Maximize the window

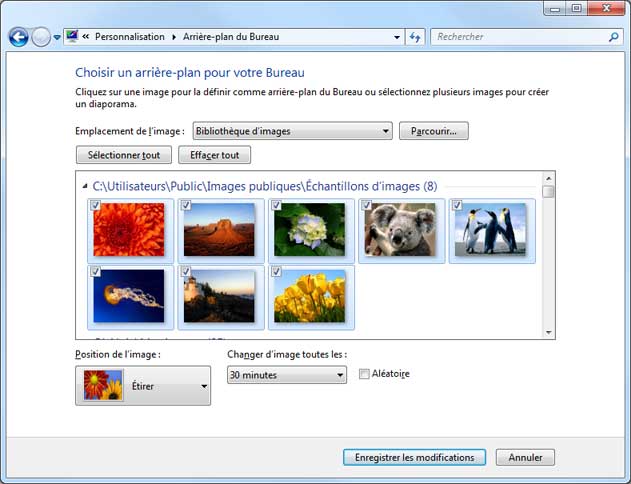coord(577,8)
